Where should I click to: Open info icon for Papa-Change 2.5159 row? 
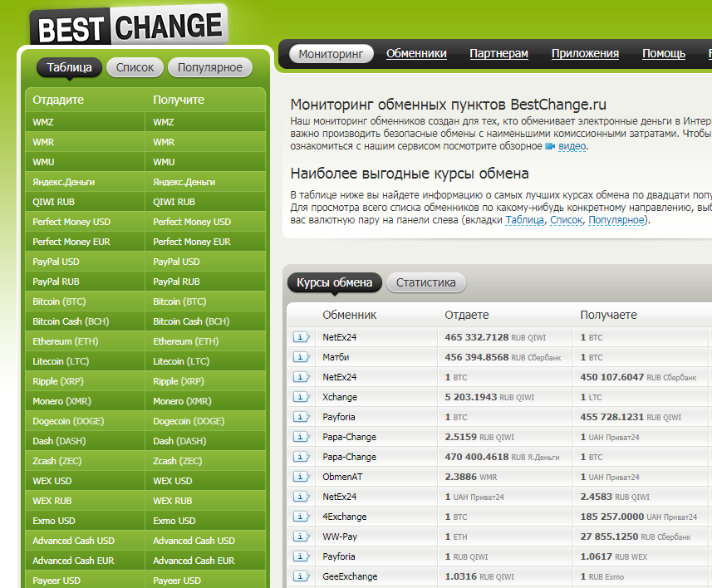click(301, 437)
